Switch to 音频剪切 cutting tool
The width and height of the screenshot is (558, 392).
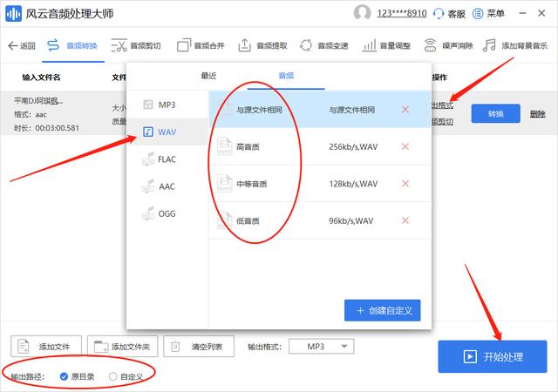[136, 45]
